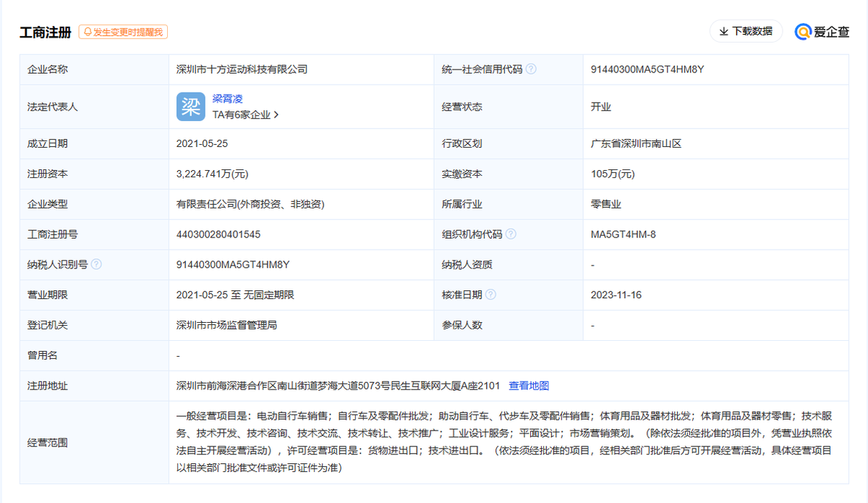
Task: Click the 发生变更时提醒我 reminder button
Action: [x=124, y=32]
